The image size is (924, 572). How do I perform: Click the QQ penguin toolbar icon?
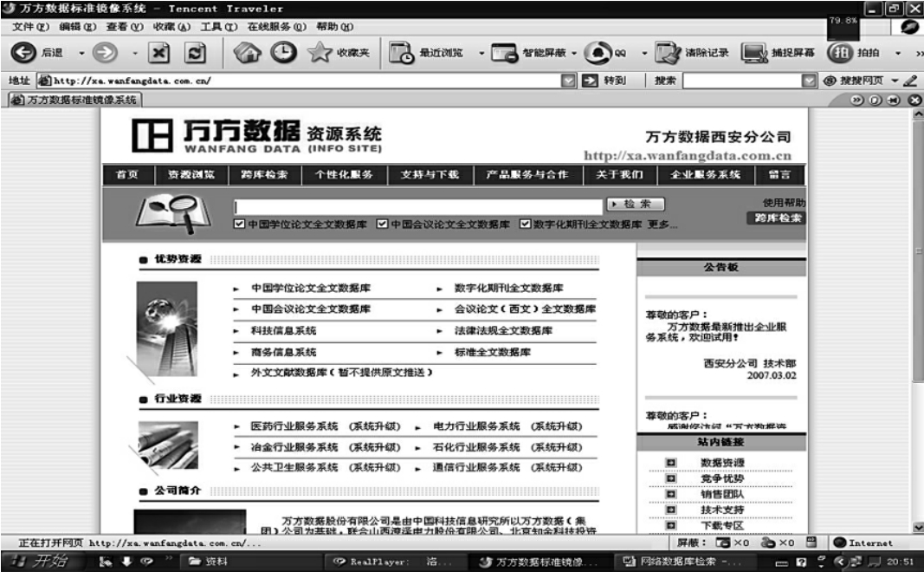tap(598, 53)
